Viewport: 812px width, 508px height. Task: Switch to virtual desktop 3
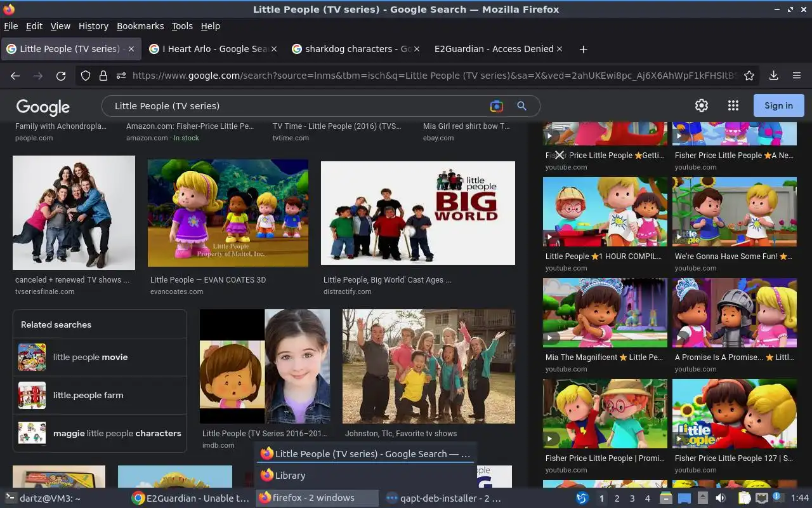(x=632, y=498)
